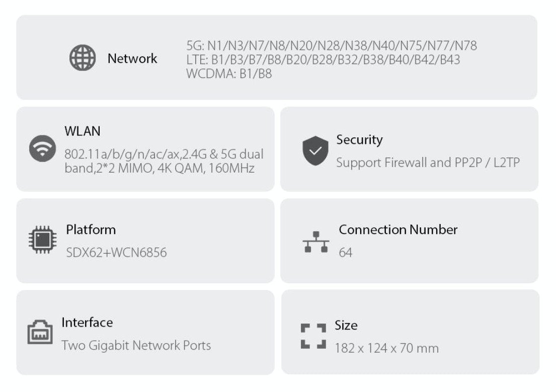This screenshot has width=556, height=392.
Task: Click the corner-brackets Size icon
Action: pyautogui.click(x=313, y=336)
